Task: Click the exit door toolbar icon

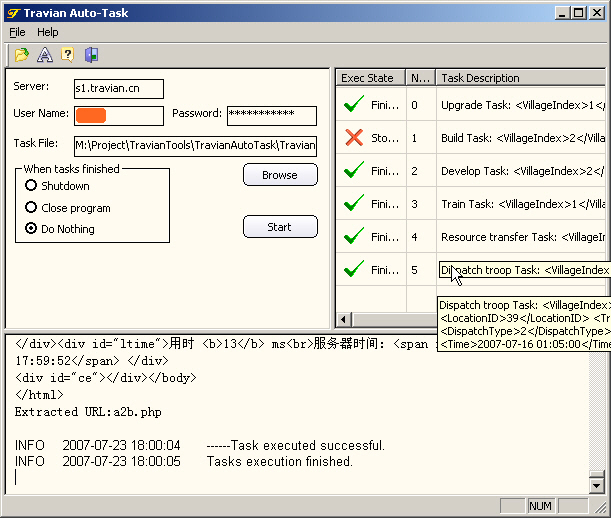Action: (91, 55)
